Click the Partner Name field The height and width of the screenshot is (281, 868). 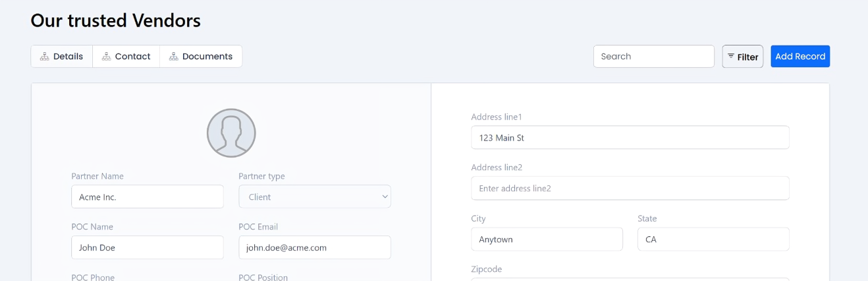tap(147, 197)
